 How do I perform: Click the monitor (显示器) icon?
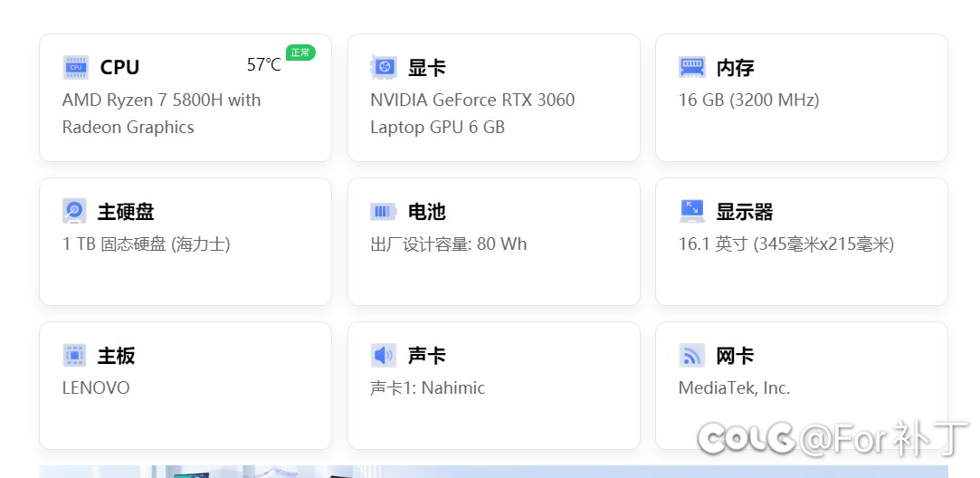click(692, 211)
